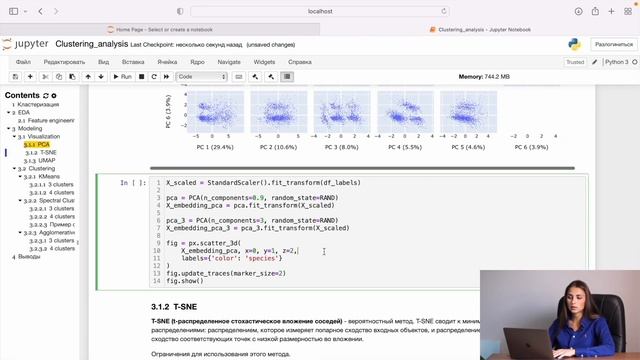The width and height of the screenshot is (640, 360).
Task: Collapse the 3.2 Clustering section in Contents
Action: coord(15,169)
